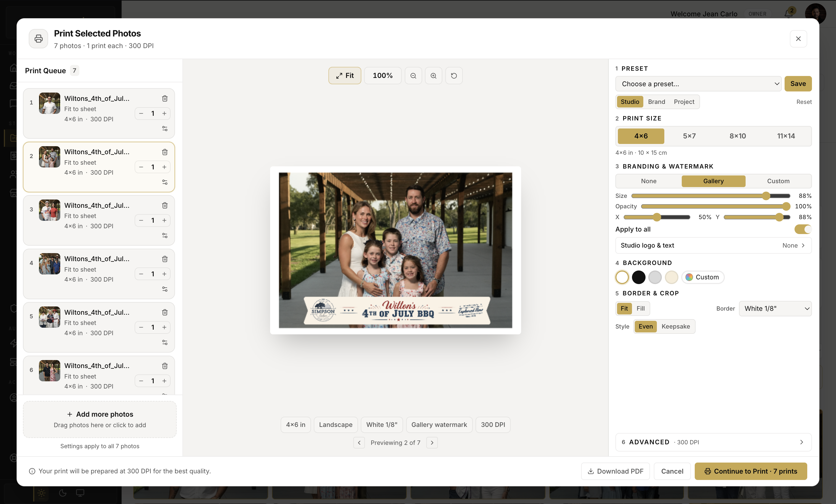836x504 pixels.
Task: Increase copies for photo 1
Action: (164, 113)
